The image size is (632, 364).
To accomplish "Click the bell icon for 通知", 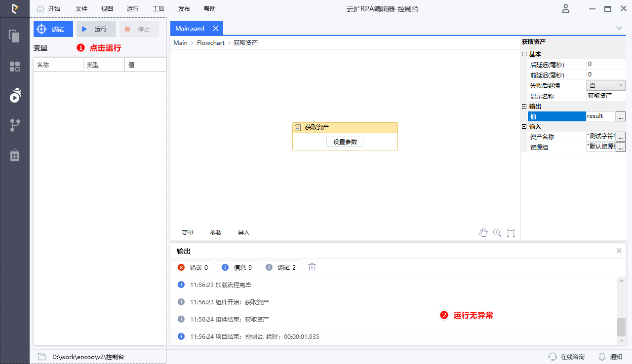I will (602, 356).
